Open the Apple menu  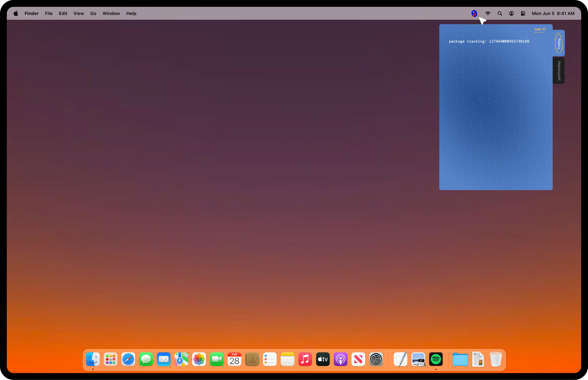pos(16,13)
